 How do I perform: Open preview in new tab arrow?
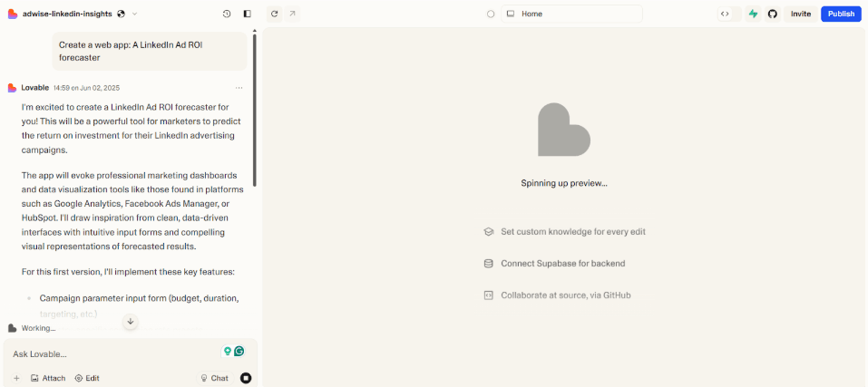[292, 14]
